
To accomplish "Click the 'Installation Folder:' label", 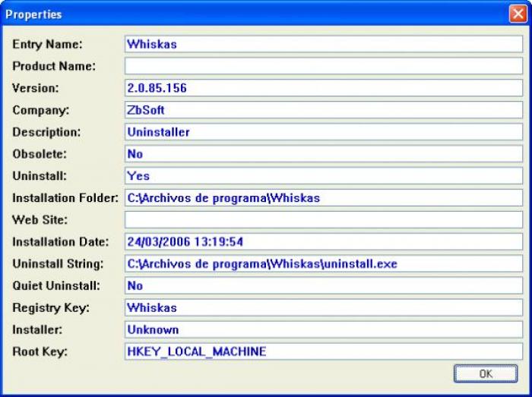I will click(65, 198).
